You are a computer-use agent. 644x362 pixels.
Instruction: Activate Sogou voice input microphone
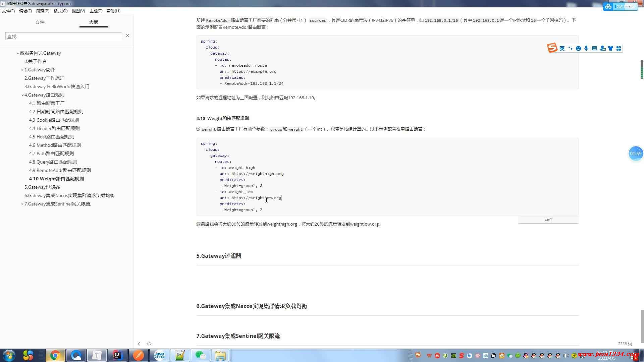(586, 48)
